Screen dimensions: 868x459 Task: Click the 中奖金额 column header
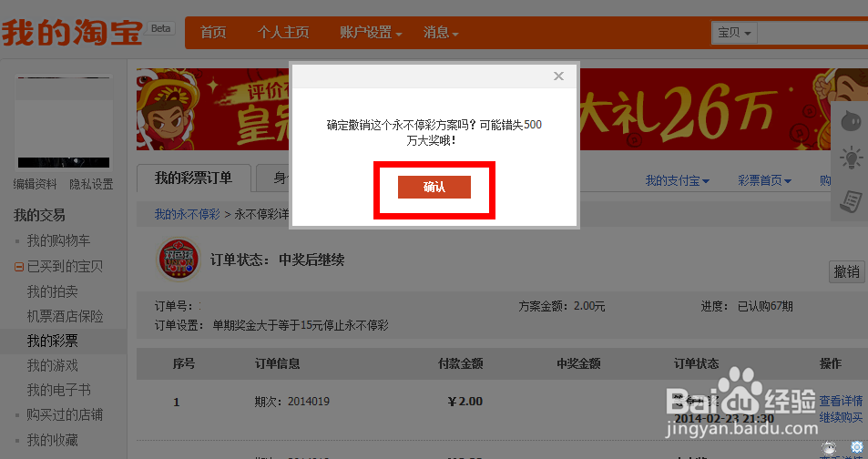coord(578,363)
